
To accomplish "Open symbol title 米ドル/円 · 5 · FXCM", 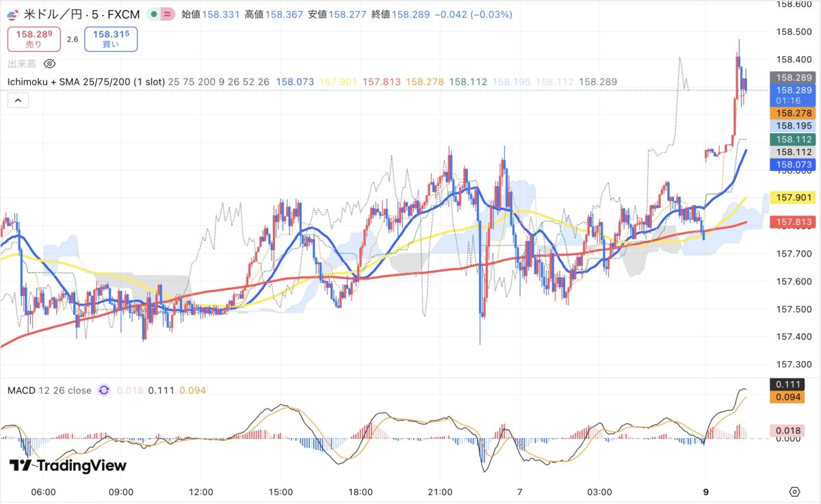I will point(81,14).
